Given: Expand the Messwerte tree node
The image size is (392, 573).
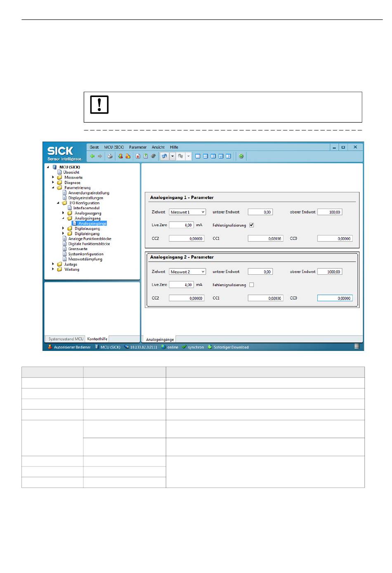Looking at the screenshot, I should click(x=53, y=178).
